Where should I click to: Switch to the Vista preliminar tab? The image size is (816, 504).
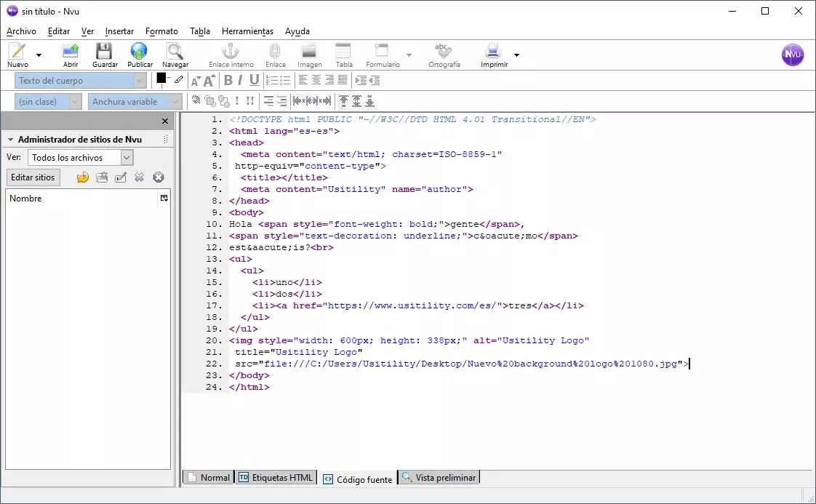439,478
